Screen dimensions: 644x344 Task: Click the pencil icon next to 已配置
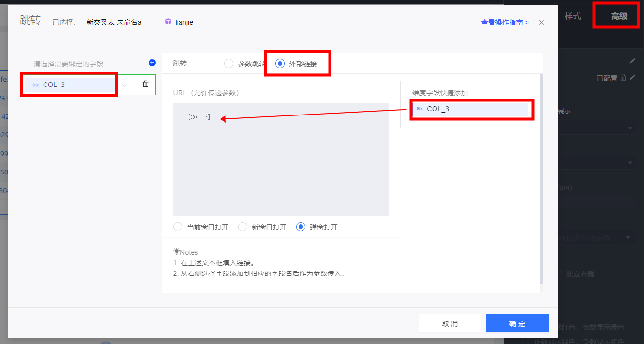pos(632,77)
